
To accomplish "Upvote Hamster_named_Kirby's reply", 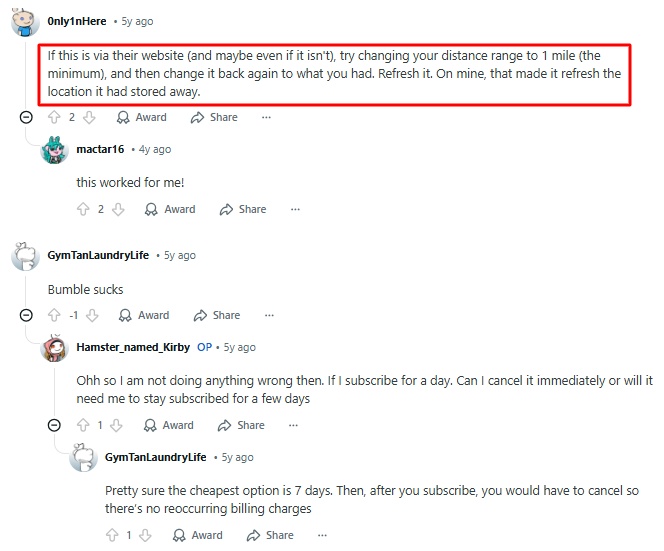I will click(x=83, y=425).
